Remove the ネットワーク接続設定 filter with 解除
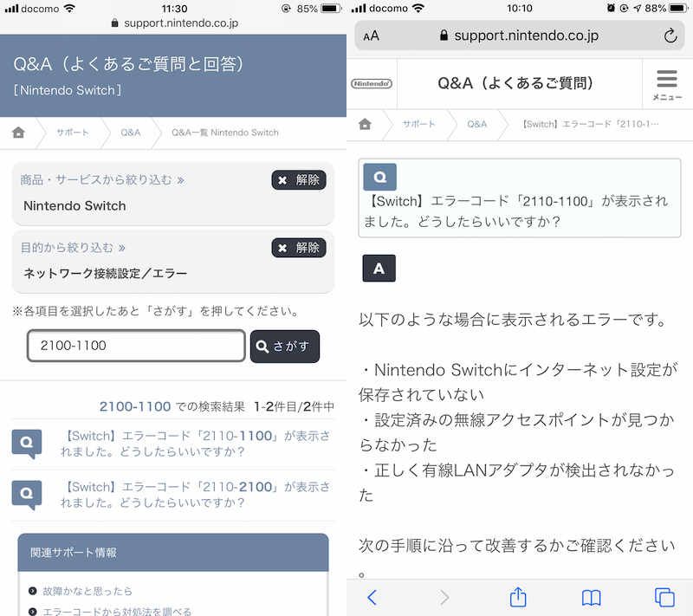 pyautogui.click(x=299, y=248)
